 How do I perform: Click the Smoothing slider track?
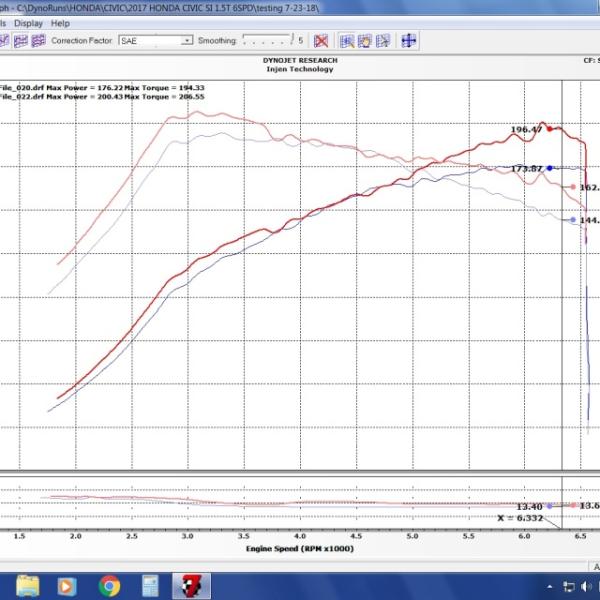coord(268,39)
